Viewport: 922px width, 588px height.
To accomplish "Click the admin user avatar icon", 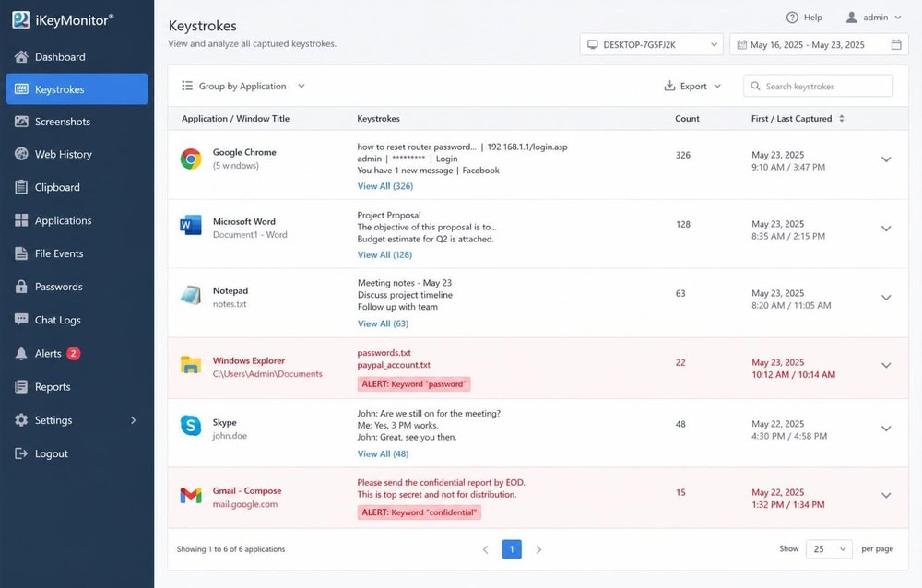I will [851, 18].
